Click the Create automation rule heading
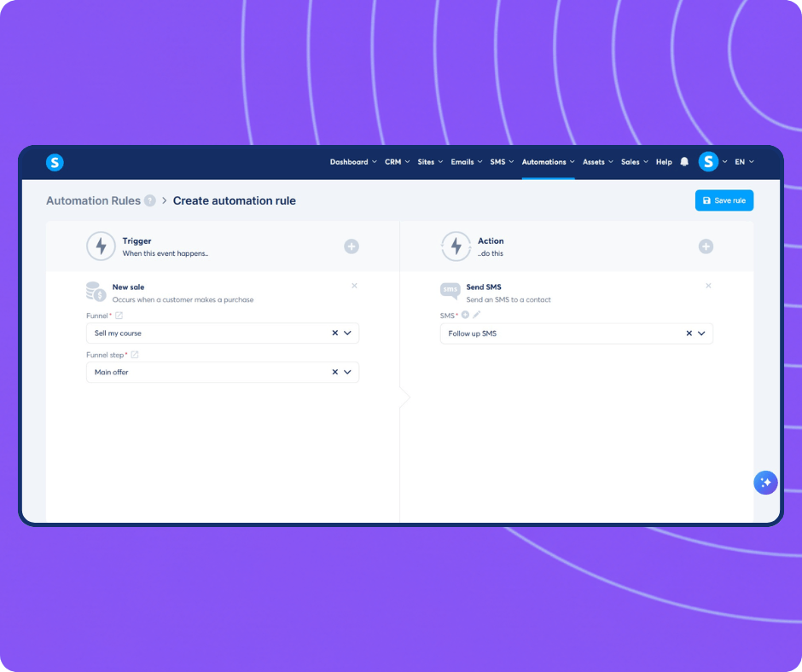 click(235, 200)
